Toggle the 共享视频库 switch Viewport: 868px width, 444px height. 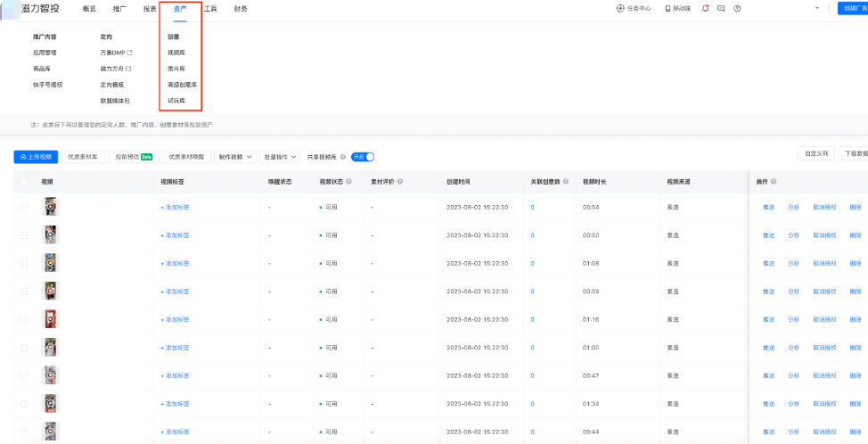pyautogui.click(x=363, y=157)
